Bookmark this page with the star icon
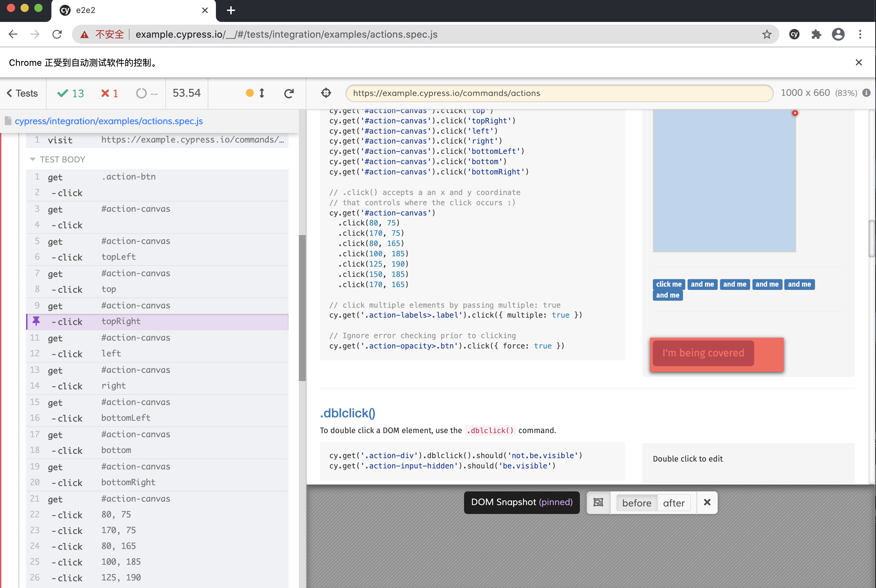Screen dimensions: 876x588 767,35
